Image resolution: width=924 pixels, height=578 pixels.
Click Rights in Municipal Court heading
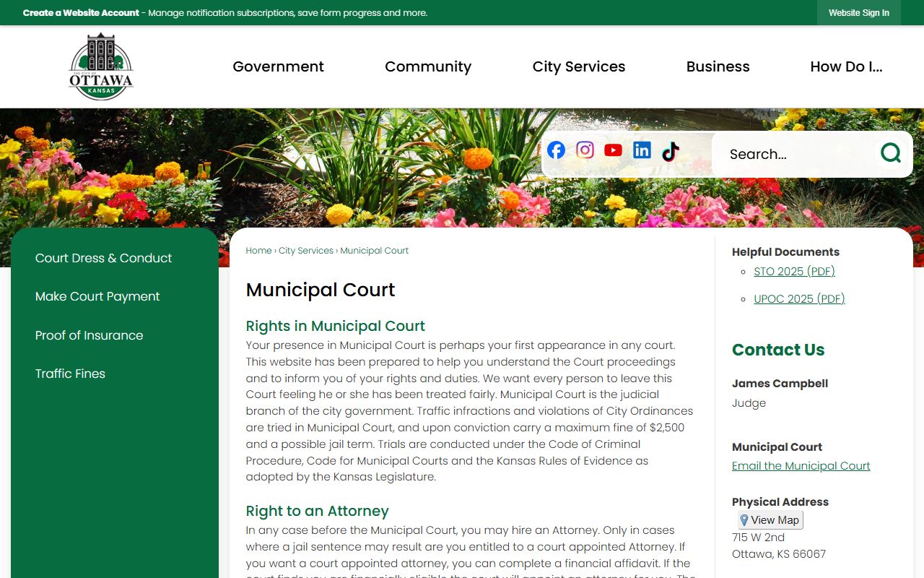[x=335, y=326]
